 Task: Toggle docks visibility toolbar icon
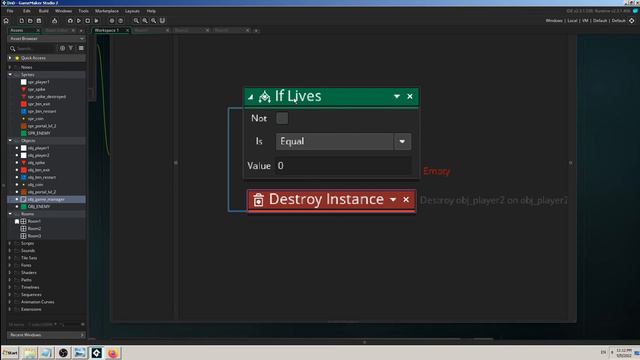(x=162, y=20)
